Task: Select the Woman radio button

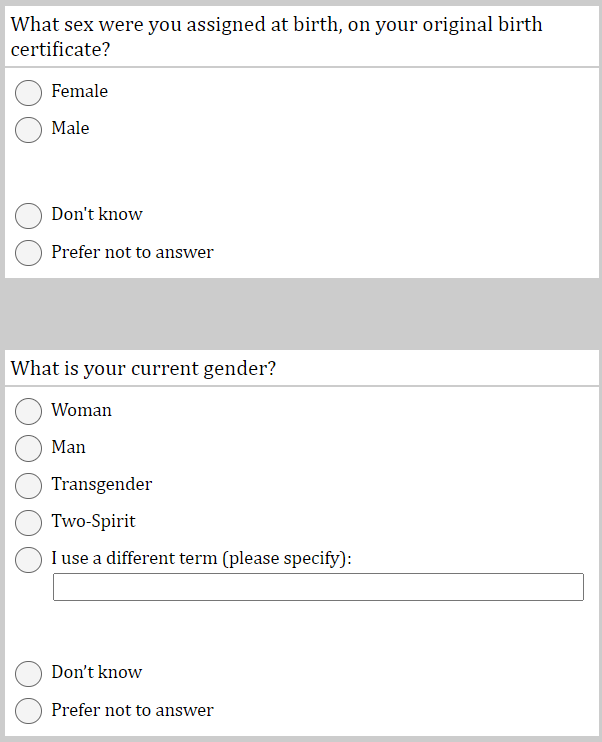Action: pos(28,411)
